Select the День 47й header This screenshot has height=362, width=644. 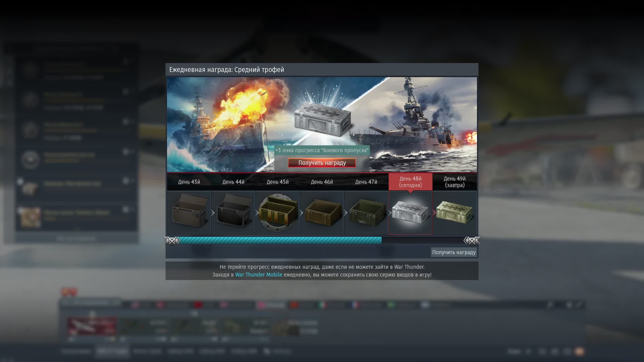pos(366,182)
